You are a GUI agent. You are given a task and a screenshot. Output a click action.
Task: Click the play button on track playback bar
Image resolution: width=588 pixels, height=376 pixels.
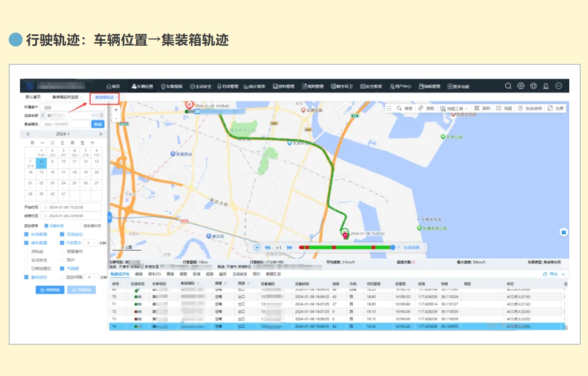point(257,247)
